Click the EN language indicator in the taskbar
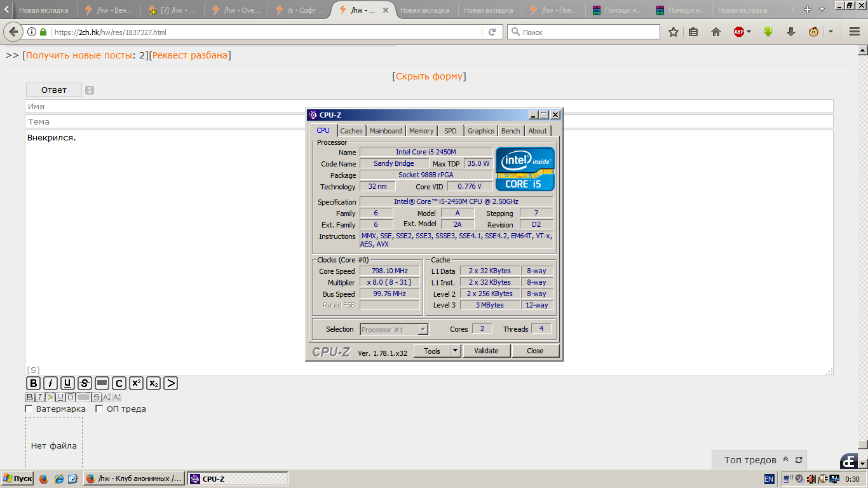The image size is (868, 488). click(769, 478)
